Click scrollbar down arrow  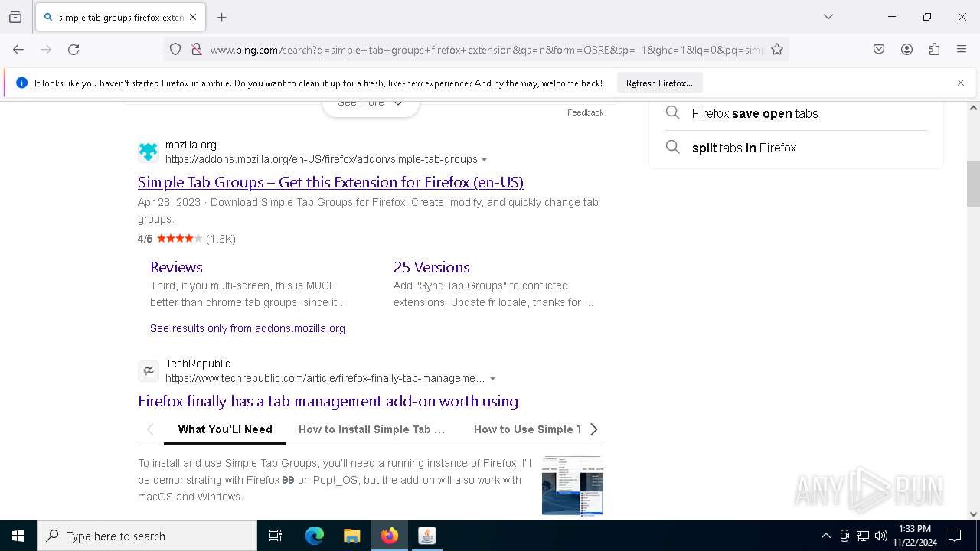(973, 514)
